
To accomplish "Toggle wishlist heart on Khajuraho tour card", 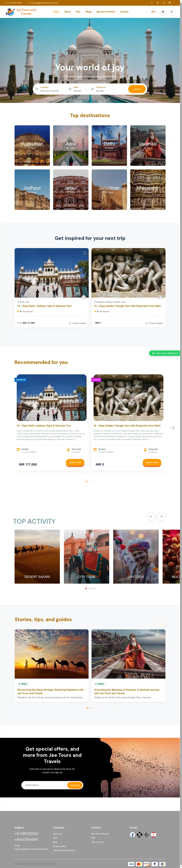I will [x=162, y=253].
